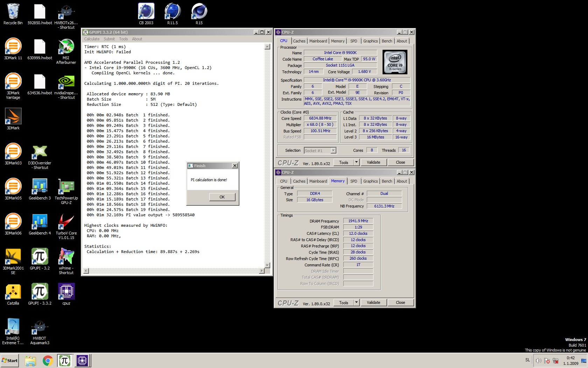
Task: Launch Geekbench 4 icon
Action: coord(40,224)
